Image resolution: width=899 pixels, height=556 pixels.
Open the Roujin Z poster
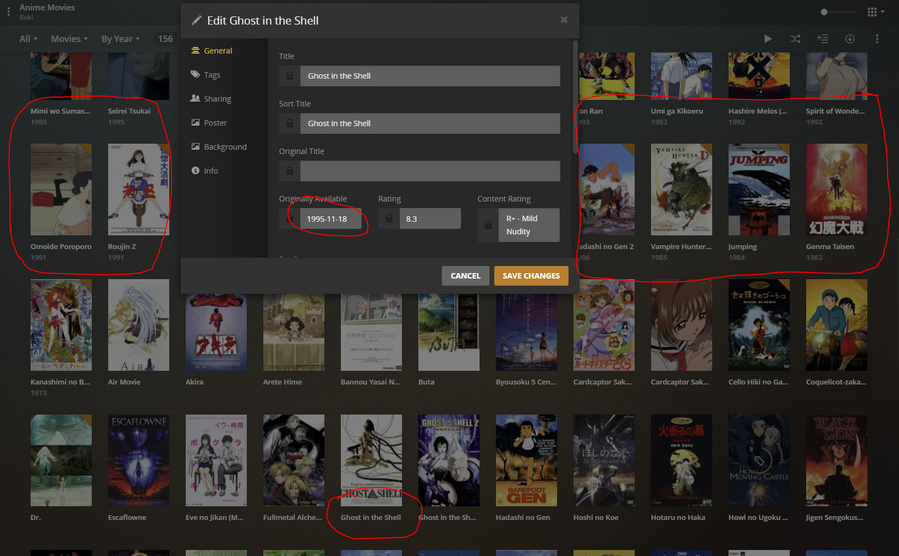(138, 189)
